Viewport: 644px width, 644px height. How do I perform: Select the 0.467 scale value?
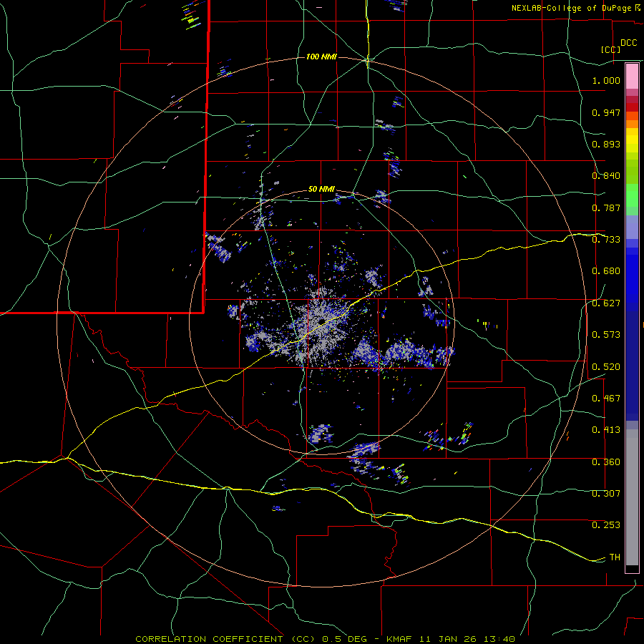606,399
